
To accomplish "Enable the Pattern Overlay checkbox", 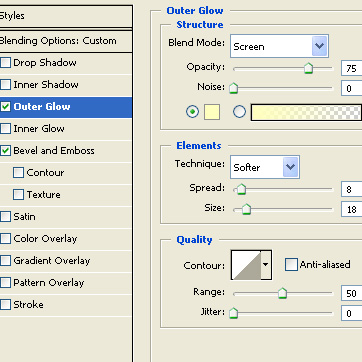I will click(5, 283).
